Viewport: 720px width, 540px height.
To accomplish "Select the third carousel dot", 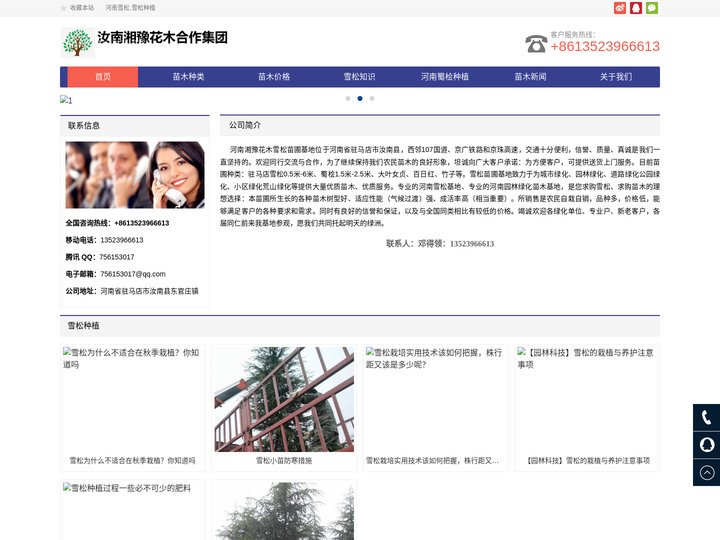I will click(372, 98).
